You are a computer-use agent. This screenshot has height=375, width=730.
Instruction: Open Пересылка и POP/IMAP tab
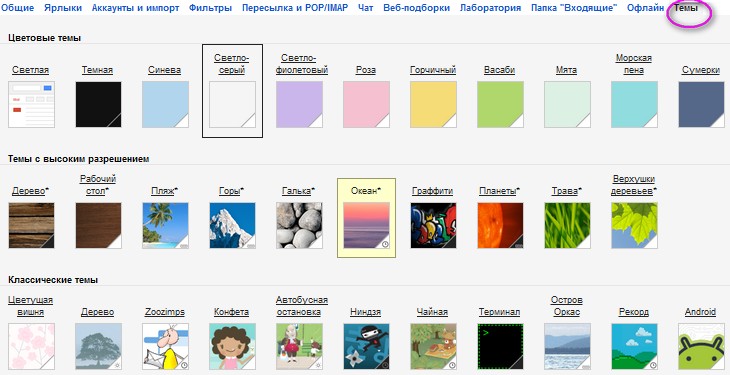pyautogui.click(x=295, y=8)
